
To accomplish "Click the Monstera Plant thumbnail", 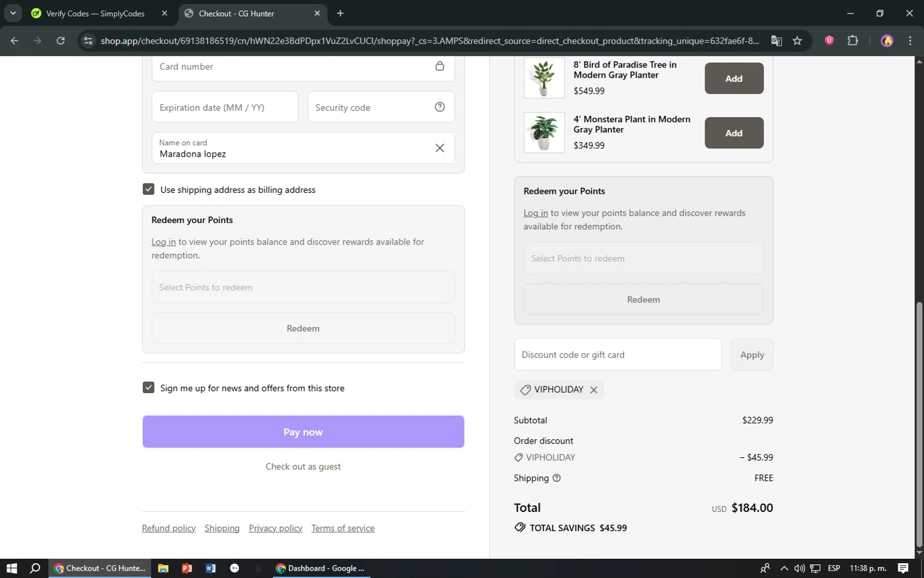I will point(544,132).
